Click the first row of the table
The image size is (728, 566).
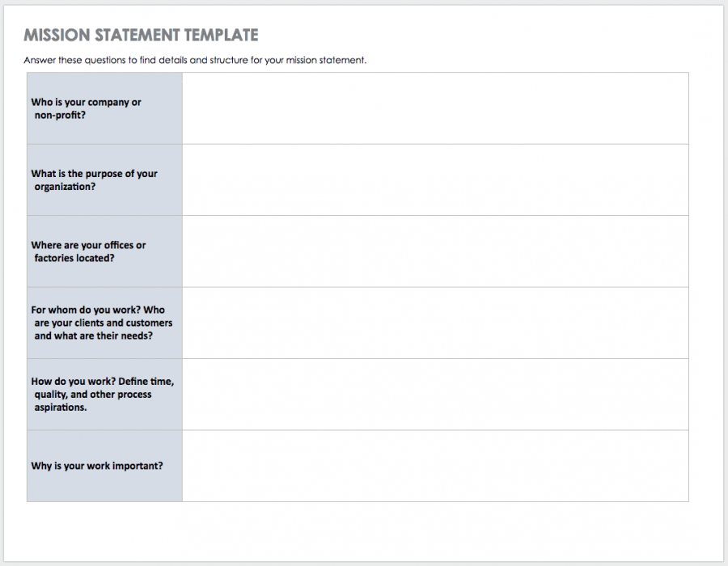(x=356, y=108)
